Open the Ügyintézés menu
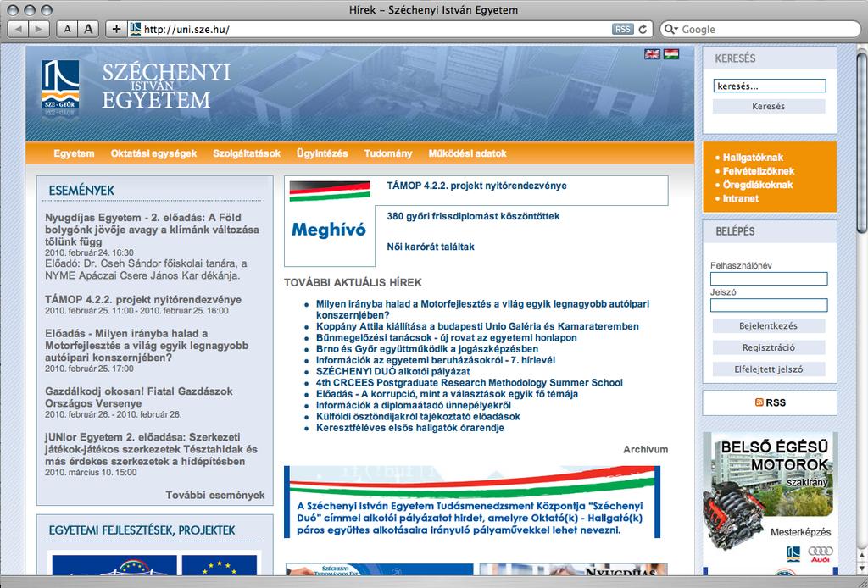Viewport: 868px width, 588px height. [x=321, y=153]
